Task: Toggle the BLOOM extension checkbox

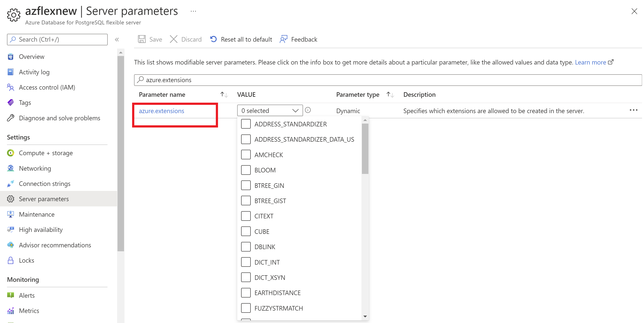Action: [245, 170]
